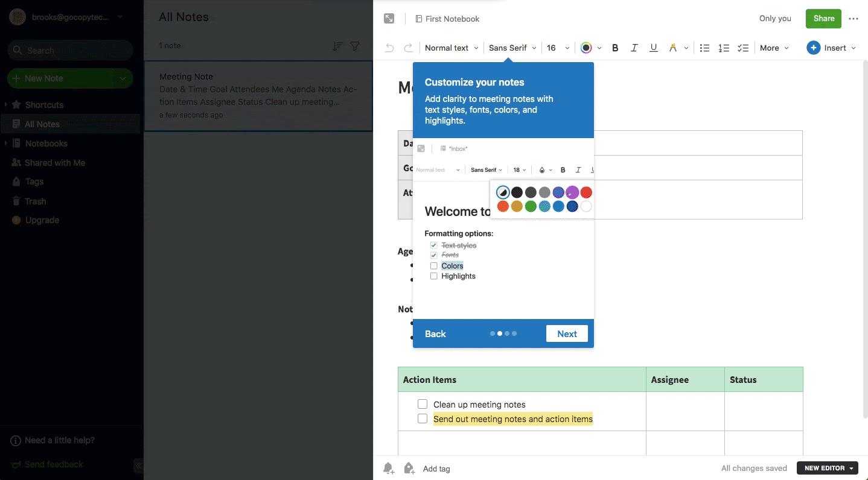
Task: Expand note to full screen
Action: tap(389, 19)
